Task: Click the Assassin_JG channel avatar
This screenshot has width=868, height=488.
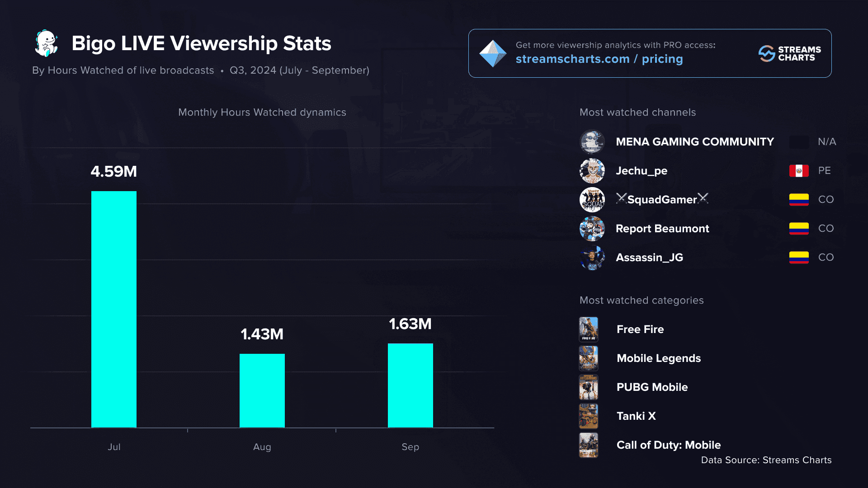Action: (x=592, y=258)
